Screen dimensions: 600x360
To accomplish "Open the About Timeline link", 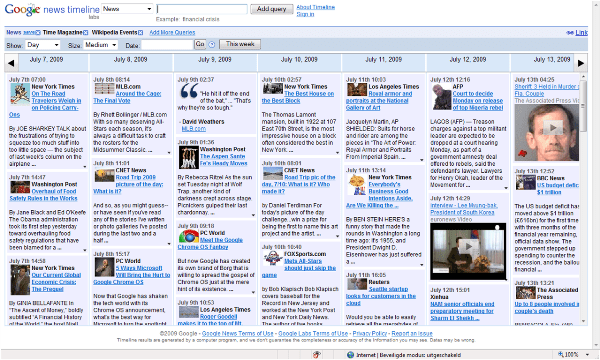I will pos(316,7).
